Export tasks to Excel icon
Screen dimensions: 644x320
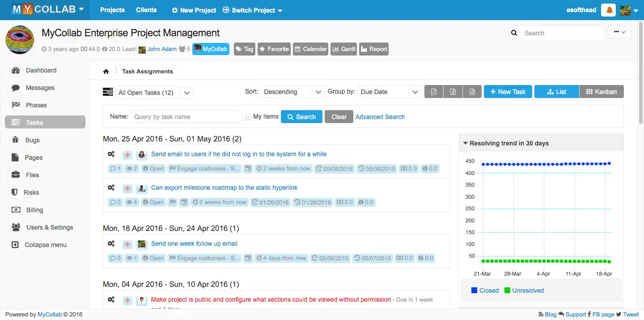tap(453, 92)
